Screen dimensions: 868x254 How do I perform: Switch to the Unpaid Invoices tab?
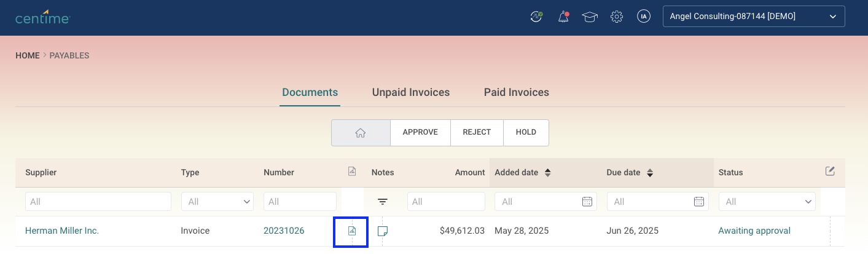pyautogui.click(x=411, y=92)
